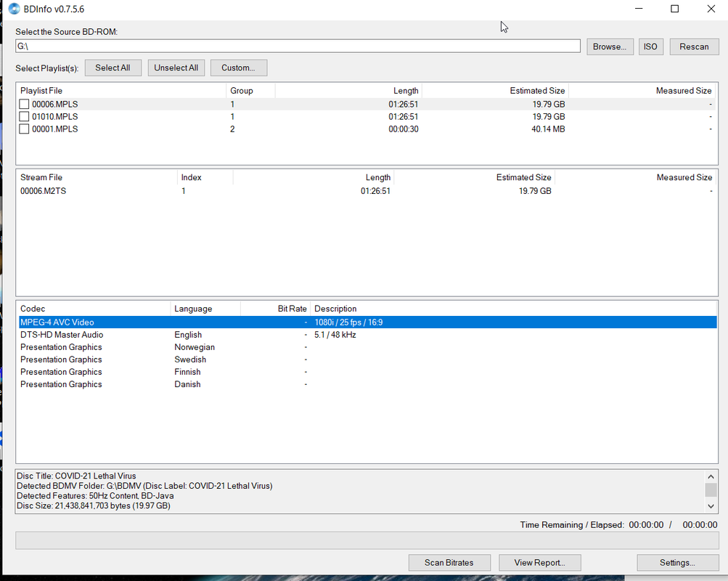Start Scan Bitrates
The width and height of the screenshot is (728, 581).
click(x=449, y=562)
